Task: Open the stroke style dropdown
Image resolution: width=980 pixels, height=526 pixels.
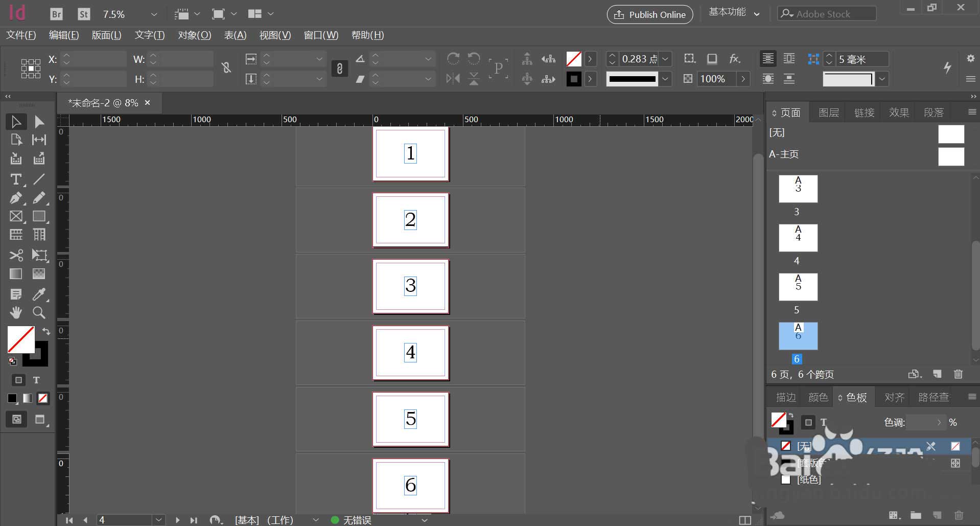Action: (x=665, y=79)
